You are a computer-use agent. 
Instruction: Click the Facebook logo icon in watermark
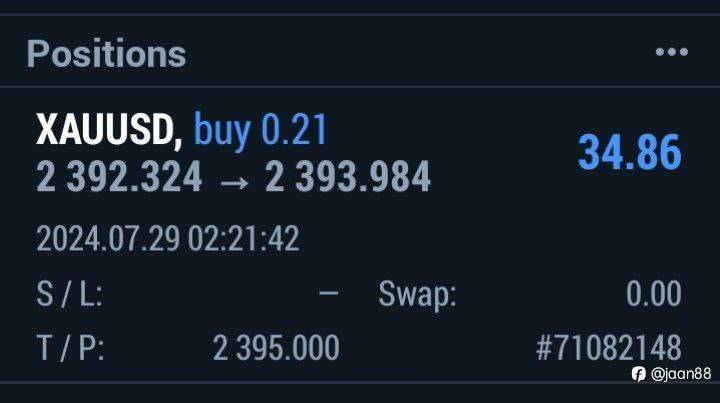638,373
